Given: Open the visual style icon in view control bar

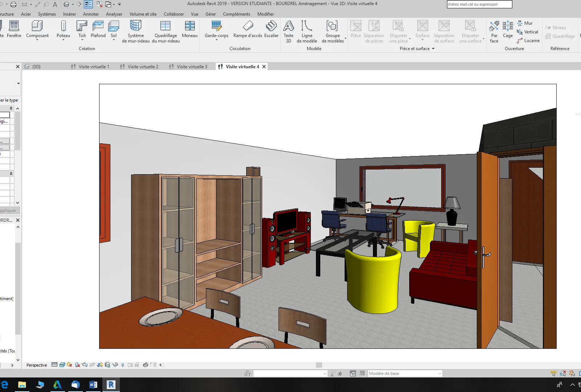Looking at the screenshot, I should tap(62, 365).
